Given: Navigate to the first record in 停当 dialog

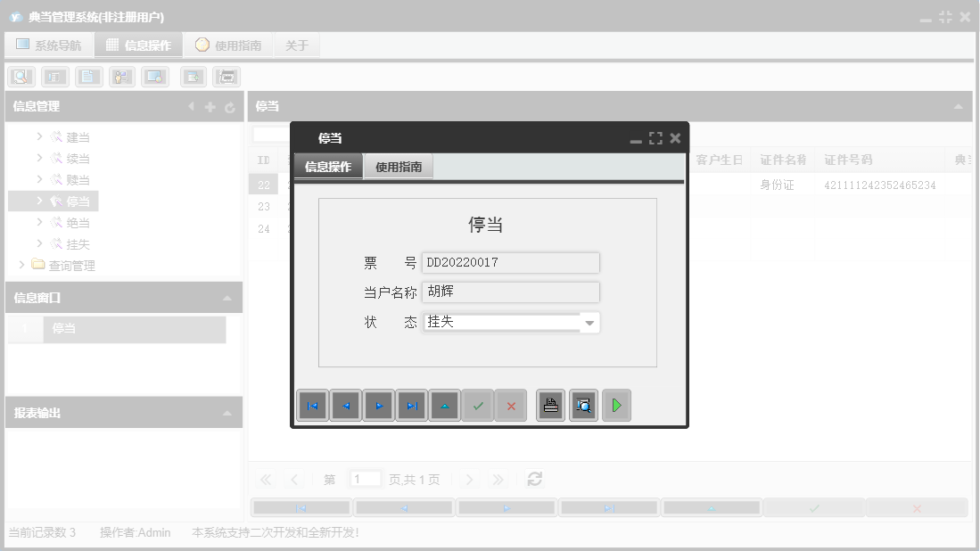Looking at the screenshot, I should tap(313, 406).
